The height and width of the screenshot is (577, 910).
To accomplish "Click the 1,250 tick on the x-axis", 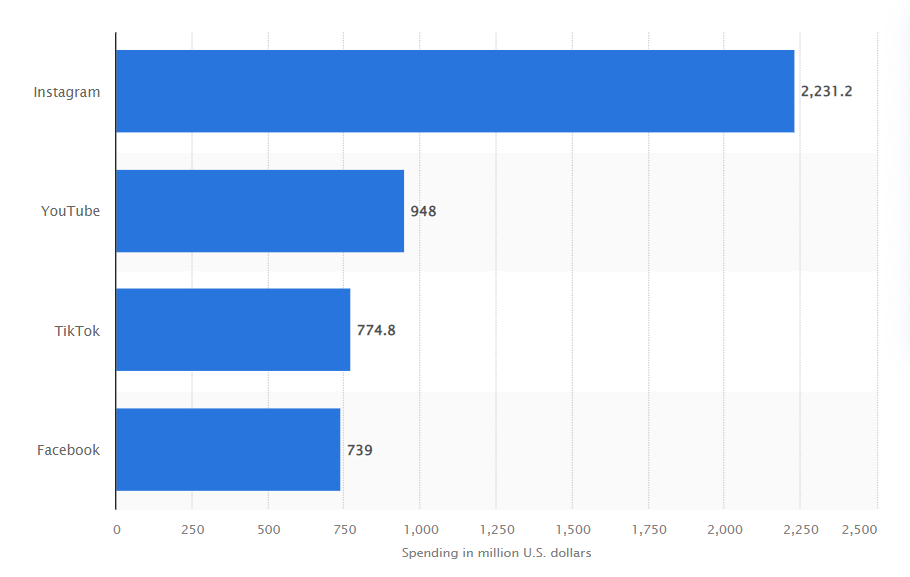I will (x=497, y=529).
